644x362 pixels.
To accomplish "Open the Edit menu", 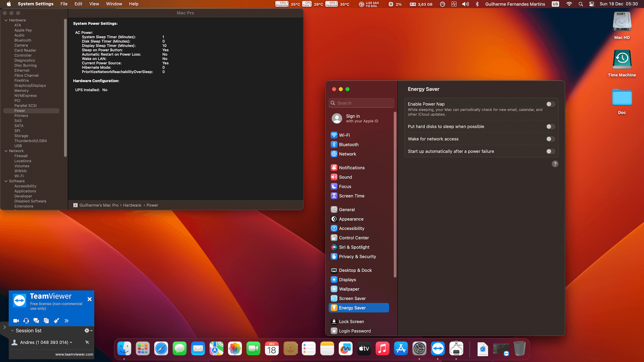I will 78,4.
